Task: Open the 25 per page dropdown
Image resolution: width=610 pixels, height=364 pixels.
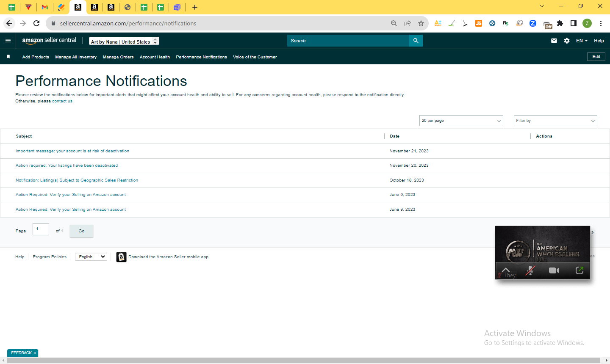Action: 461,121
